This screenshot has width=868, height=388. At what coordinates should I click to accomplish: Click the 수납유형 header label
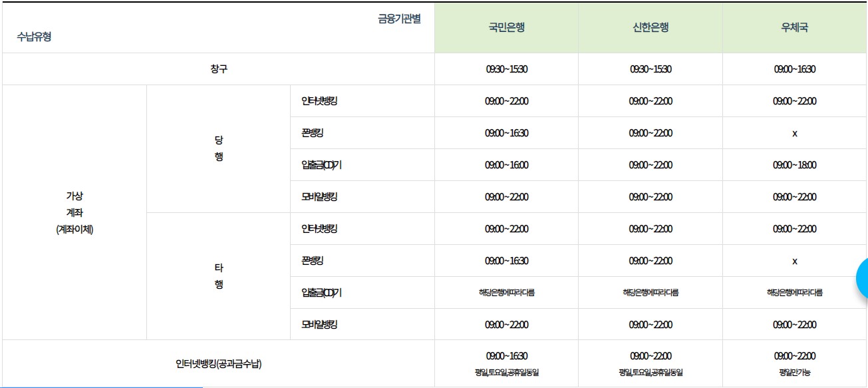click(35, 37)
